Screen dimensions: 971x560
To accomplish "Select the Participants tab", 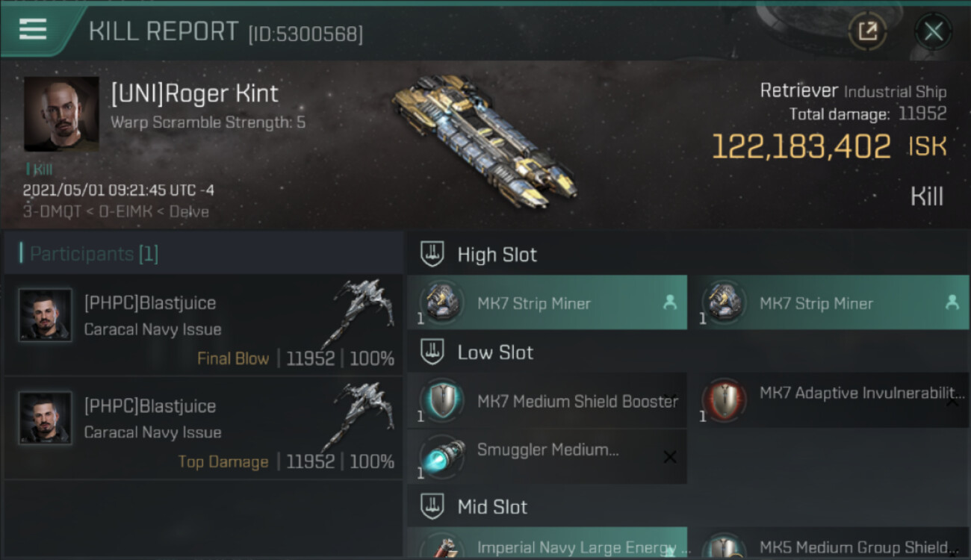I will pyautogui.click(x=94, y=254).
